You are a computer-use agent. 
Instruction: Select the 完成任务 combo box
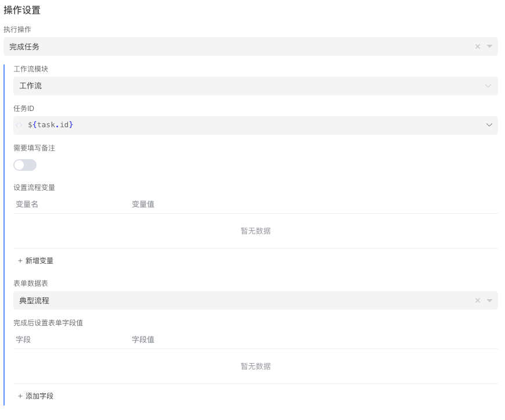[232, 47]
